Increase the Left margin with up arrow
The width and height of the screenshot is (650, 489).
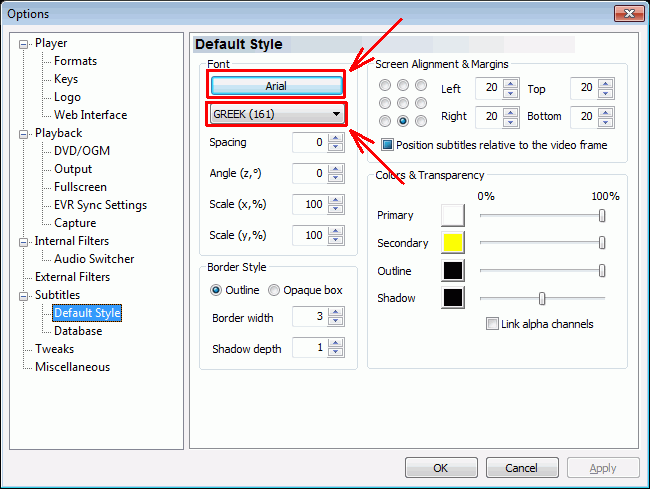pos(511,83)
